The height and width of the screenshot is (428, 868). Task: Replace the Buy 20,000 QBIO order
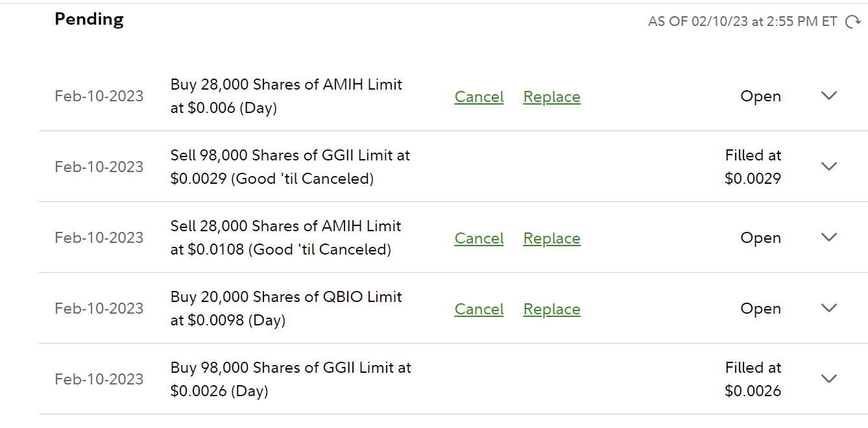tap(551, 309)
